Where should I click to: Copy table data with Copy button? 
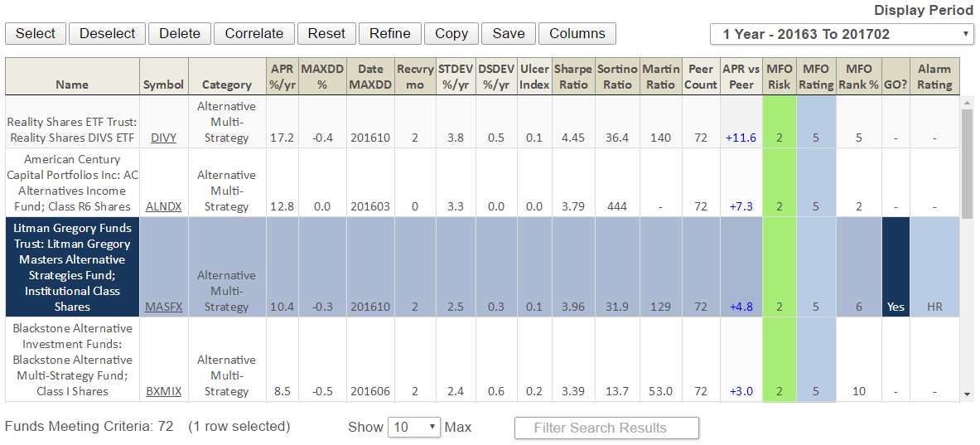point(451,33)
